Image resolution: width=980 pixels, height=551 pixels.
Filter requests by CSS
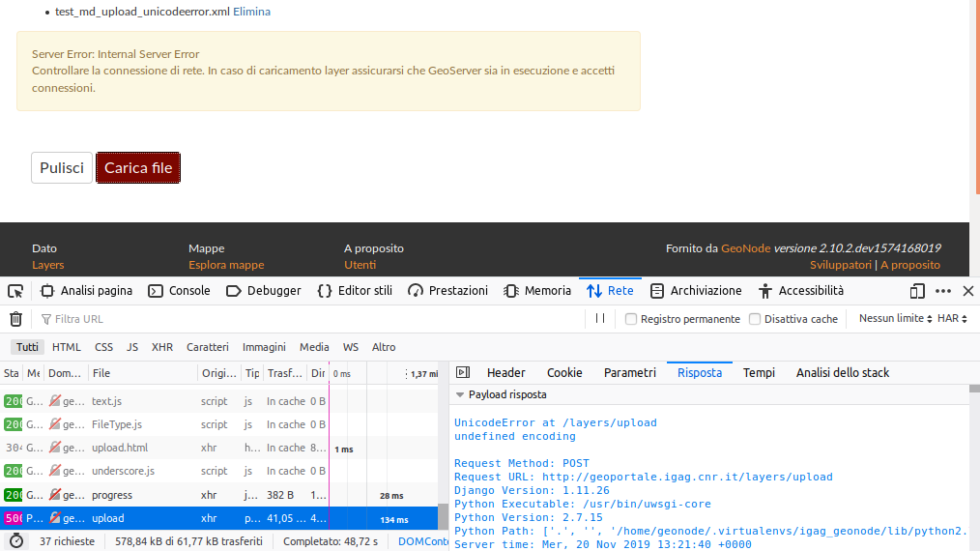pos(103,347)
